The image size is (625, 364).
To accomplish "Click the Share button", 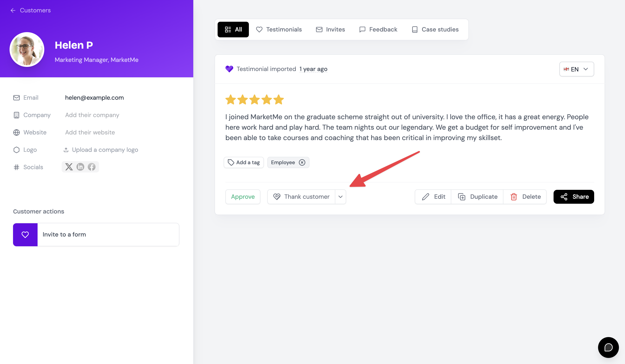I will (x=574, y=197).
